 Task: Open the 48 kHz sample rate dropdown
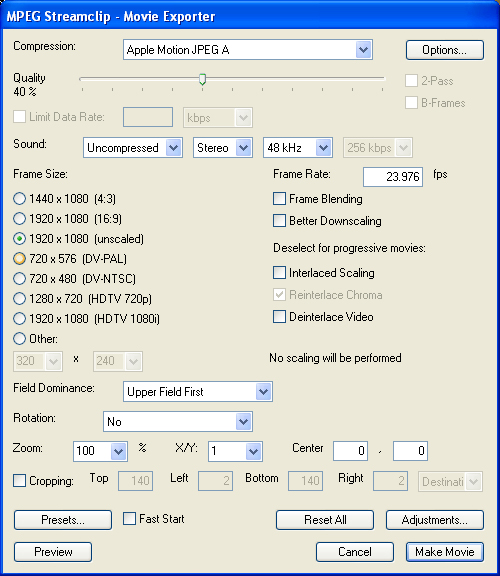tap(298, 148)
